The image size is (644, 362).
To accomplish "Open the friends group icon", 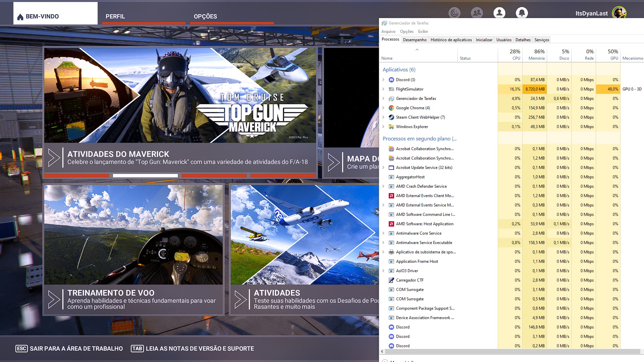I will click(x=477, y=13).
